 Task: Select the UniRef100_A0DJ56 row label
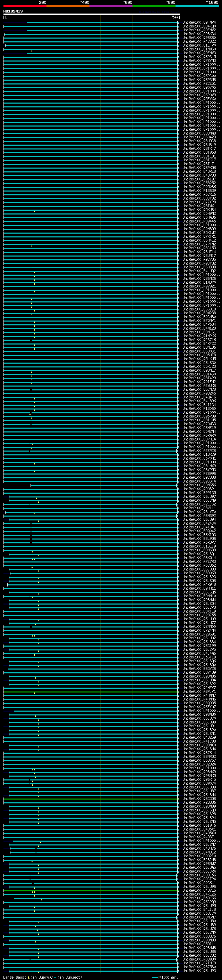(199, 875)
